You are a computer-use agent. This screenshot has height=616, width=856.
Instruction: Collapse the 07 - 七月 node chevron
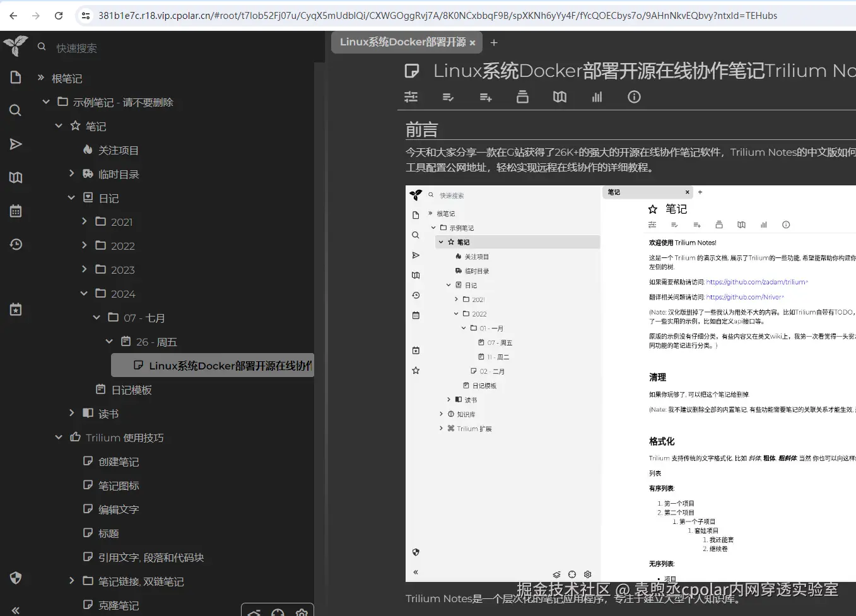tap(97, 317)
